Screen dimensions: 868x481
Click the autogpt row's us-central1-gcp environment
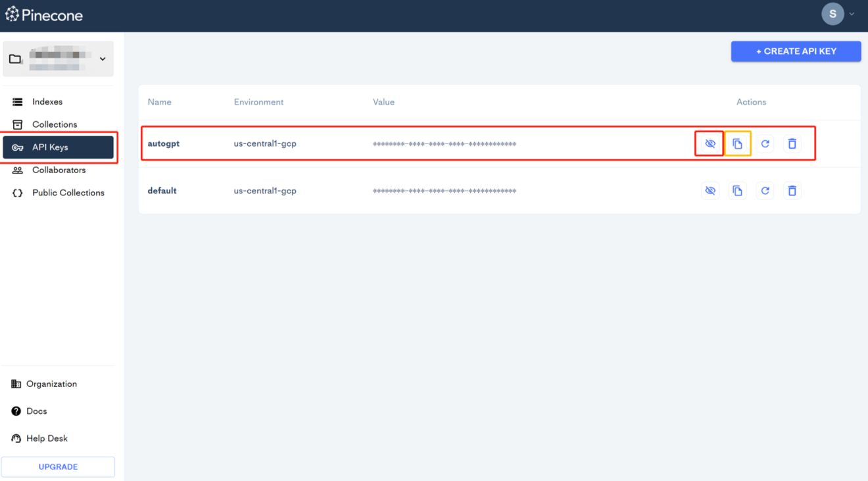point(265,143)
